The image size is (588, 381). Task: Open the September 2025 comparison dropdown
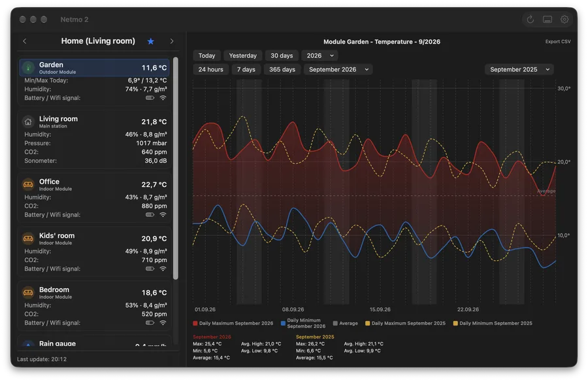click(519, 69)
